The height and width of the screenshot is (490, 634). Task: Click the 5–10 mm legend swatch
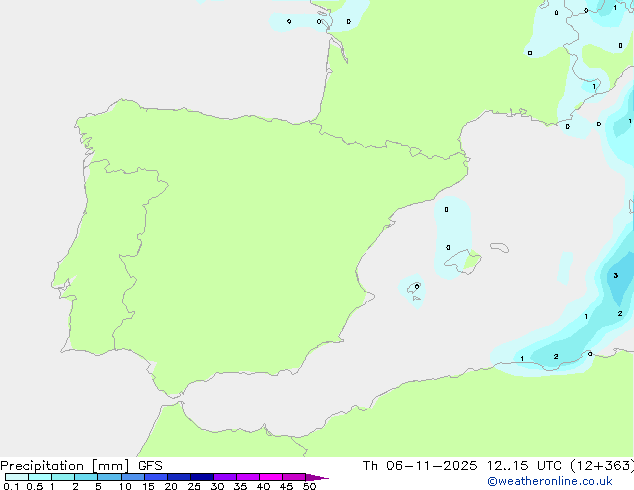(109, 477)
